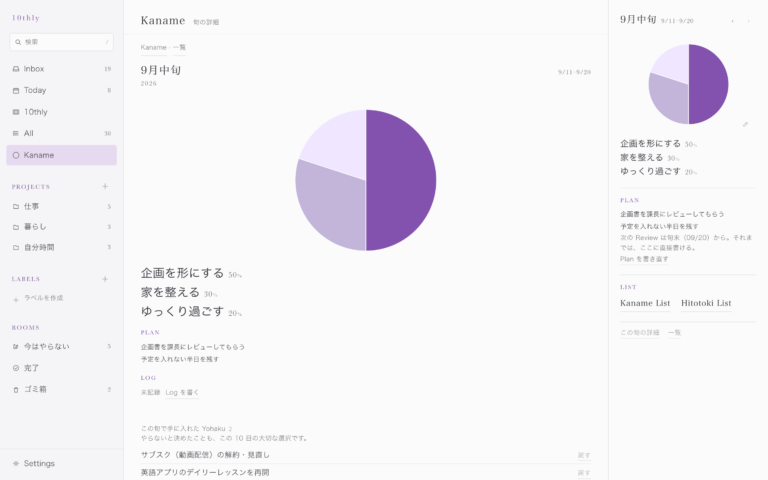Click main plan line 予定を入れない半日を残す
The width and height of the screenshot is (768, 480).
point(180,359)
